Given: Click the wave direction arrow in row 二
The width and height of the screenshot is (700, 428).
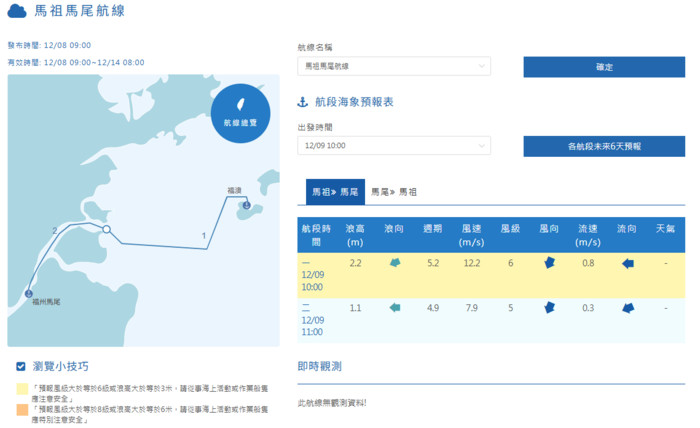Looking at the screenshot, I should [x=395, y=308].
